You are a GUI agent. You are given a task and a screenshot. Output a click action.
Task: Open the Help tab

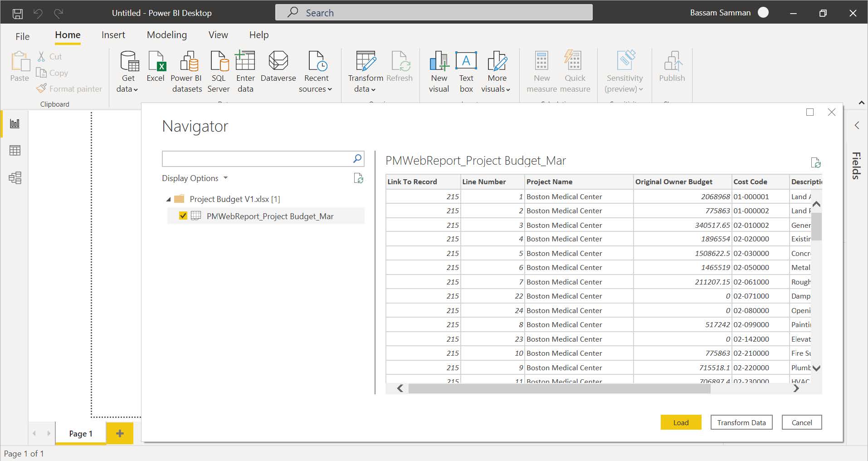(259, 35)
